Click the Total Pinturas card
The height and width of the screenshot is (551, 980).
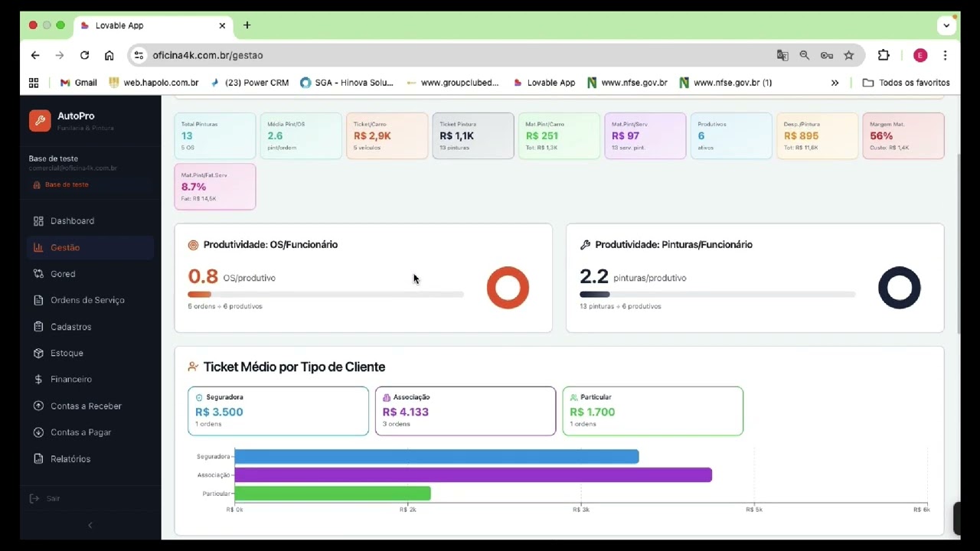215,135
